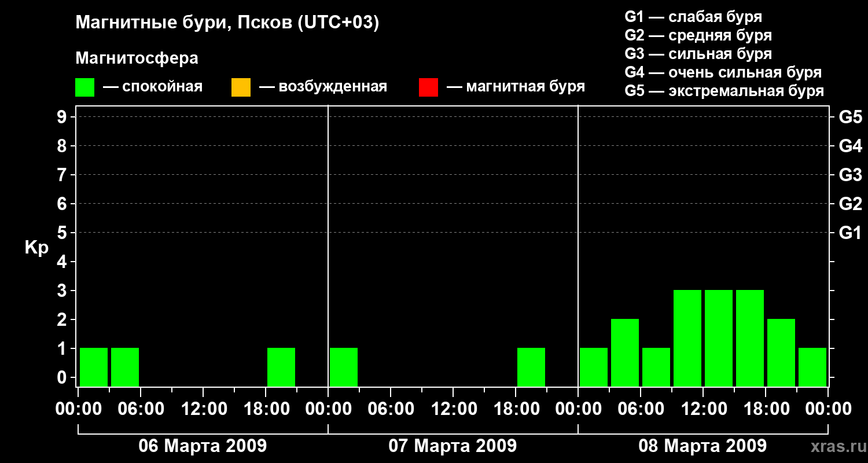The width and height of the screenshot is (868, 463).
Task: Click the chart title 'Магнитные бури, Псков'
Action: [x=227, y=23]
